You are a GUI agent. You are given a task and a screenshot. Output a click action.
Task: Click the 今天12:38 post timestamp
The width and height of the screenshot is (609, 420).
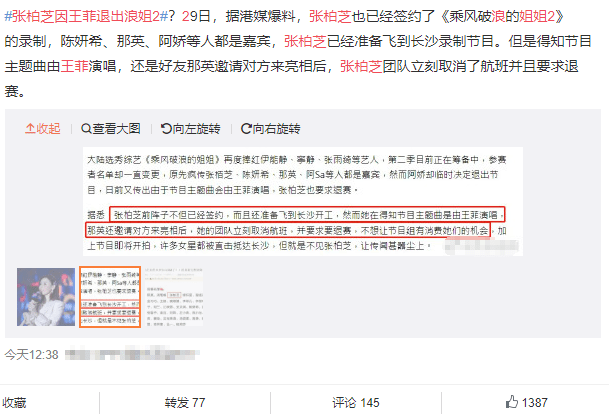pyautogui.click(x=31, y=354)
